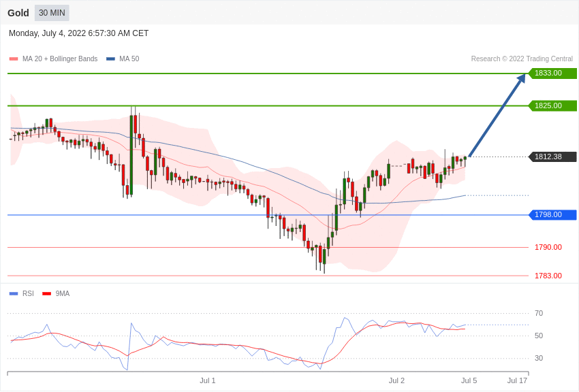579x392 pixels.
Task: Click the Jul 5 date axis label
Action: (x=469, y=380)
